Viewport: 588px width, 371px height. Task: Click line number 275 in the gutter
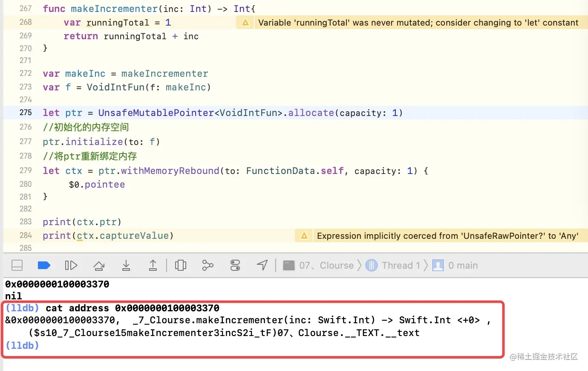(x=26, y=113)
